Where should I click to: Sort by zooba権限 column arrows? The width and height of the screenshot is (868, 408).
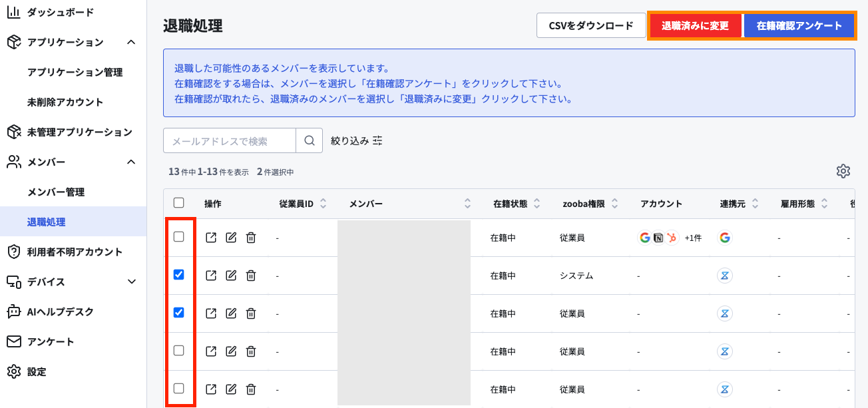[615, 204]
